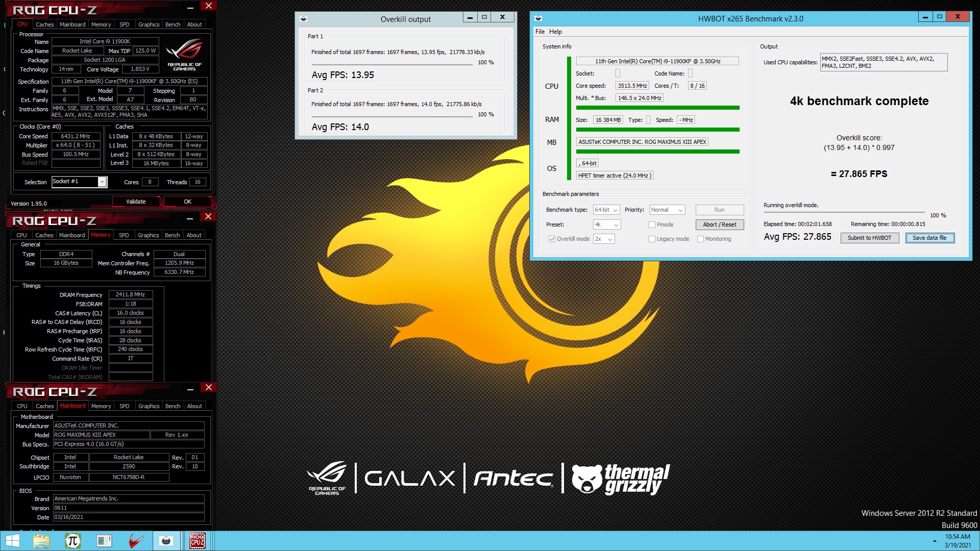Screen dimensions: 980x551
Task: Switch to Mainboard tab in top CPU-Z window
Action: point(72,24)
